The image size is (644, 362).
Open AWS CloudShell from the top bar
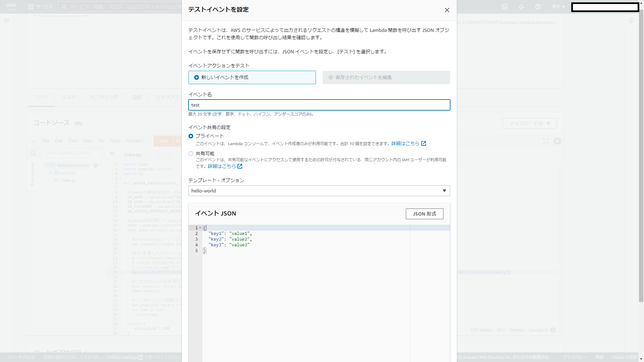point(504,7)
